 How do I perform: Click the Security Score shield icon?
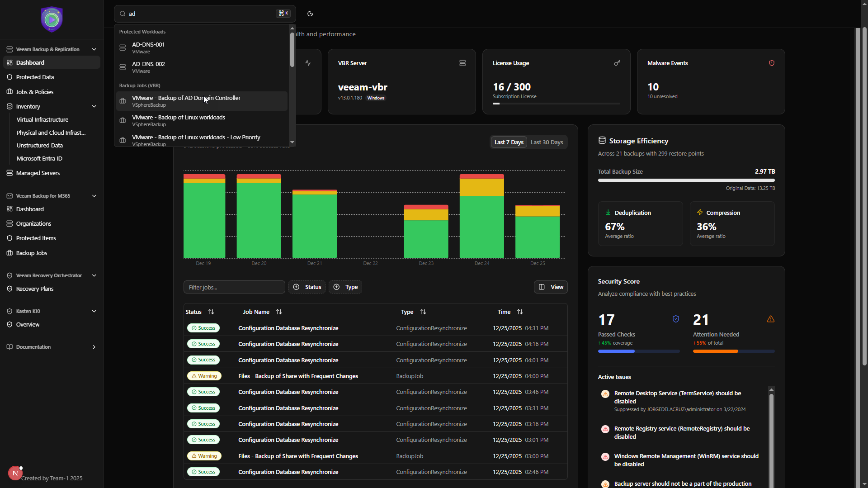675,319
